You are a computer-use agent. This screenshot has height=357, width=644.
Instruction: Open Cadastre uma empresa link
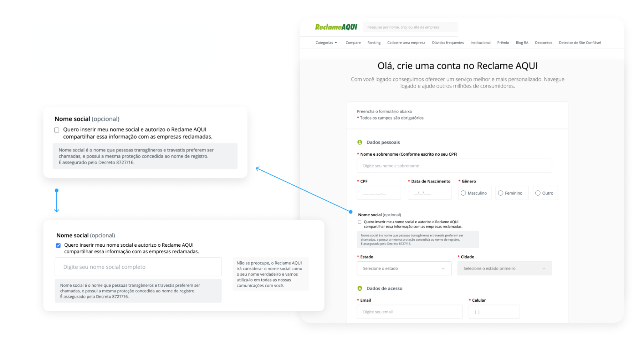coord(406,42)
